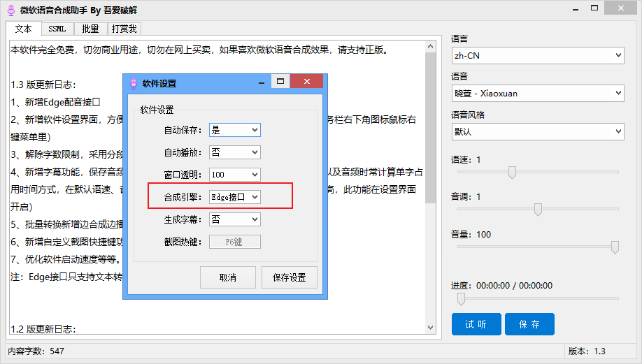Minimize the main 微软语音合成助手 window

coord(576,8)
